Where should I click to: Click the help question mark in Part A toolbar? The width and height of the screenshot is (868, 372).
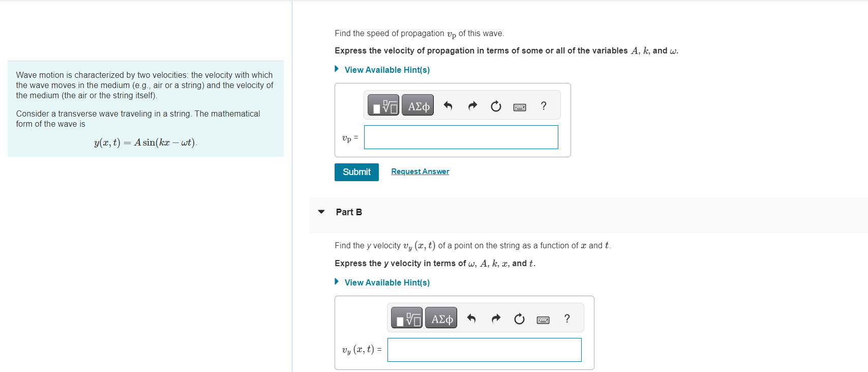(x=543, y=106)
